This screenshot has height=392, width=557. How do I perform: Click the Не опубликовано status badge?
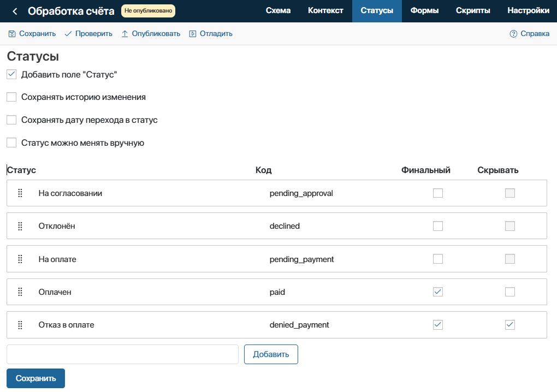click(148, 11)
